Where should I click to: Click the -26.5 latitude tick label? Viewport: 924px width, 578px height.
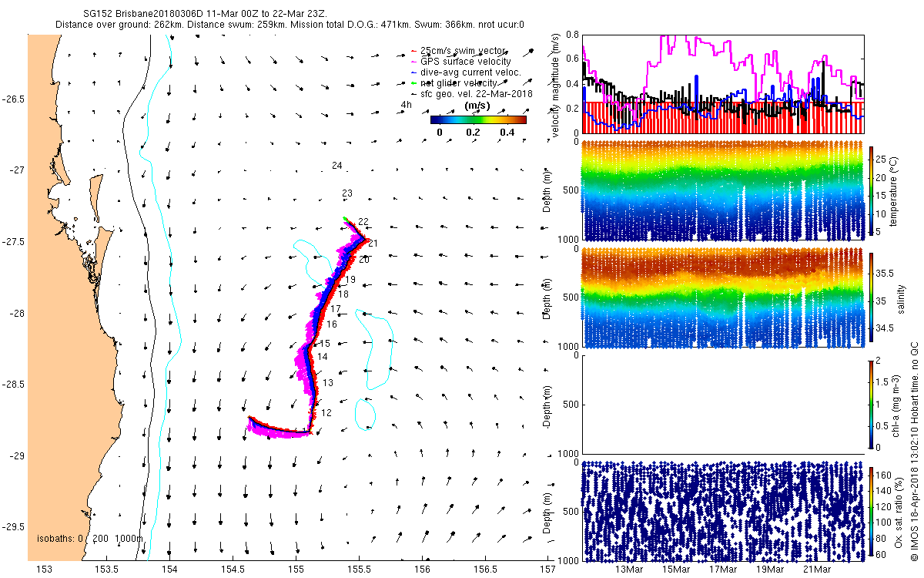click(13, 99)
